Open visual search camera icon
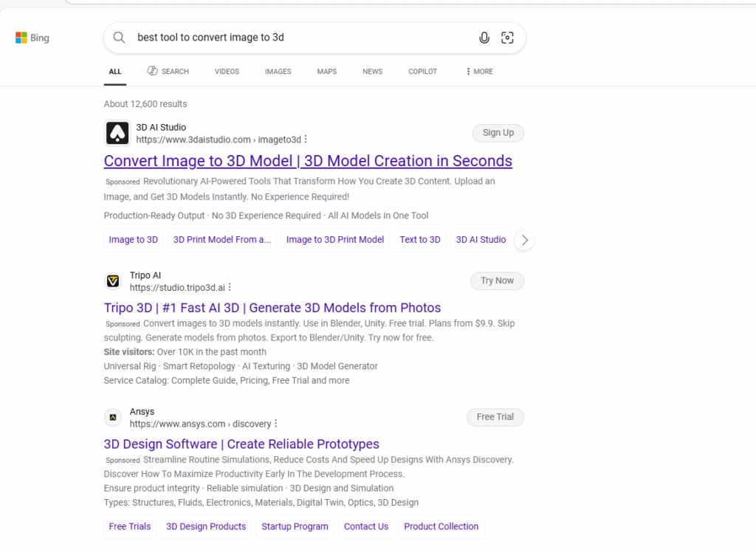756x553 pixels. click(x=507, y=38)
